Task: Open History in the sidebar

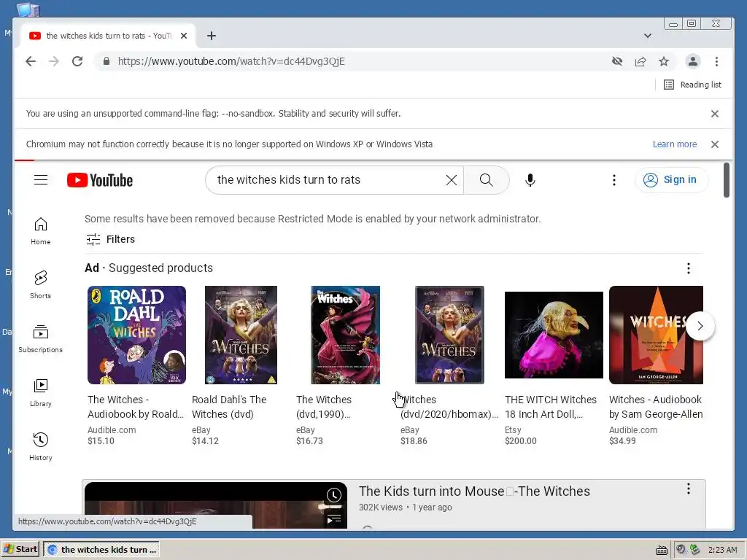Action: click(x=41, y=446)
